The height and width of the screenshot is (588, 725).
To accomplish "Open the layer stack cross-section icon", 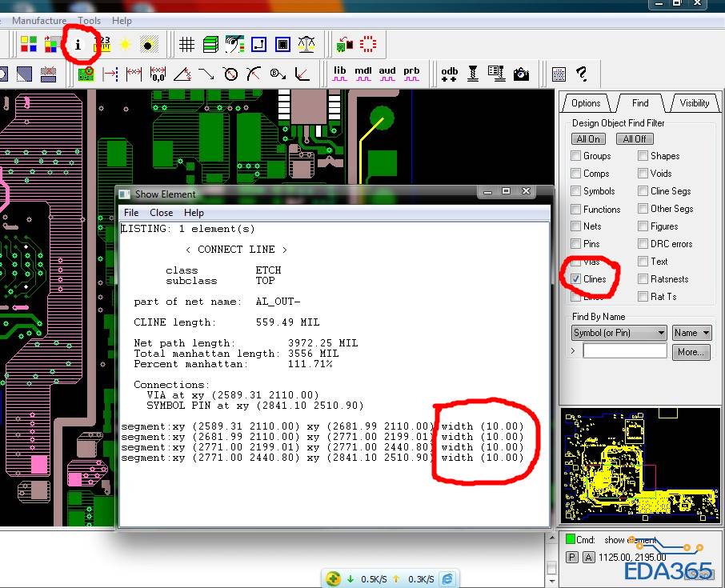I will click(x=210, y=45).
